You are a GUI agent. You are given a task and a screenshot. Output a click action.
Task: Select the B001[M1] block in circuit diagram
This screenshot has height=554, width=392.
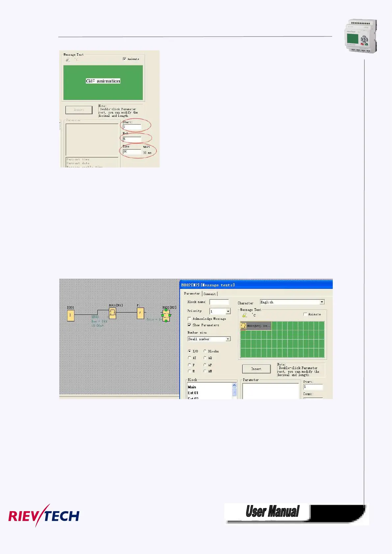113,313
